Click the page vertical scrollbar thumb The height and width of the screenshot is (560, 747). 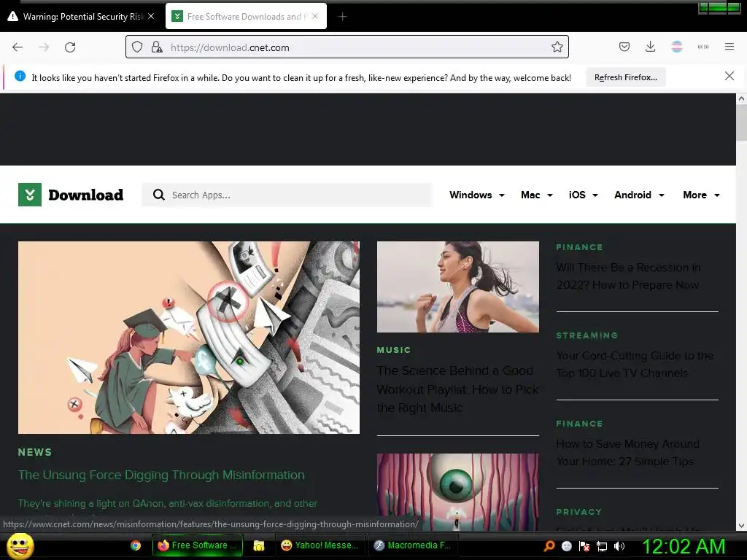coord(741,122)
